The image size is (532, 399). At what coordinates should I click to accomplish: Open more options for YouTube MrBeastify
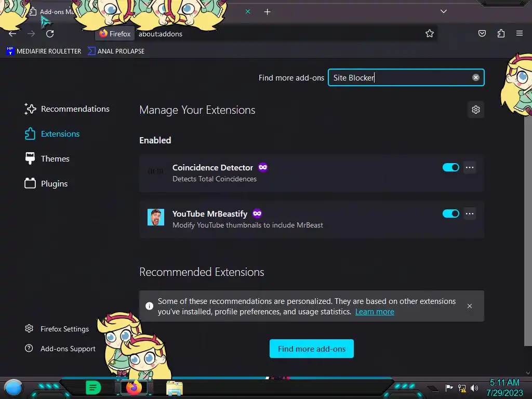tap(470, 214)
